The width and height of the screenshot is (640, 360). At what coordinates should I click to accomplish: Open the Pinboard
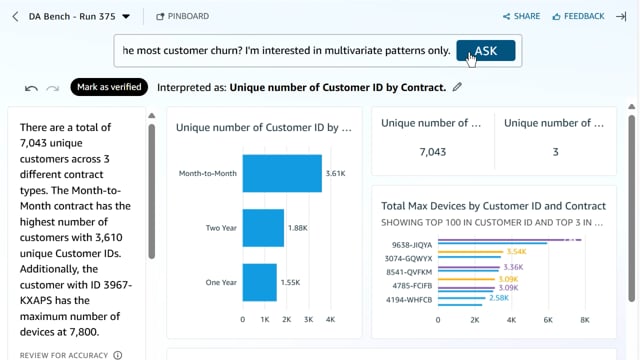(182, 16)
